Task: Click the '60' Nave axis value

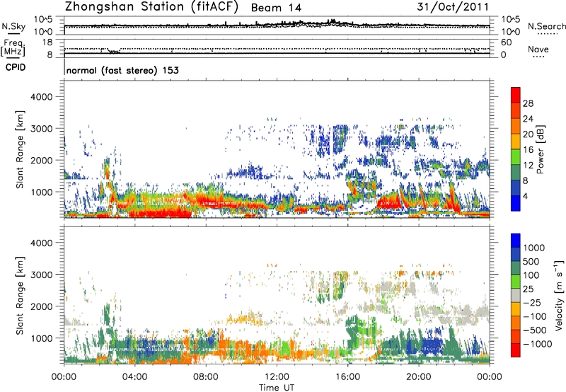Action: click(506, 42)
